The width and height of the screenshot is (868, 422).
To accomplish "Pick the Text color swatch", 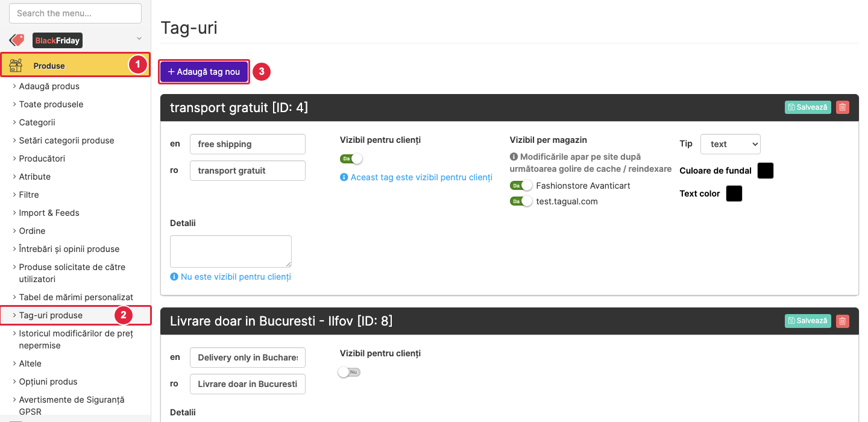I will (734, 194).
